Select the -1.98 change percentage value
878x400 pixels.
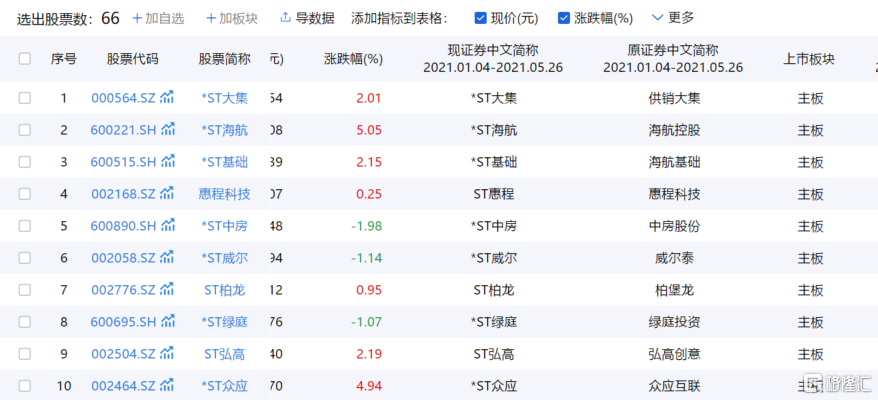tap(366, 226)
